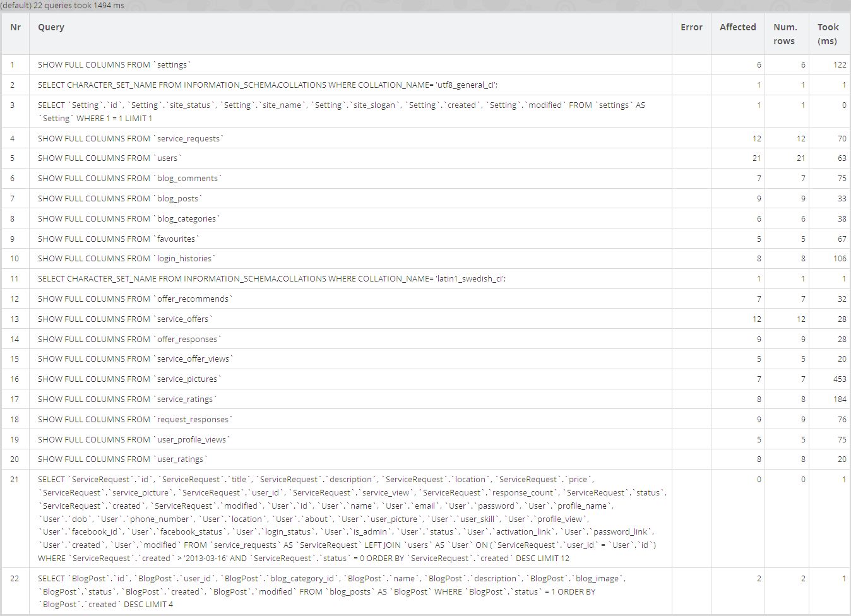Select the utf8_general_ci collation query
The width and height of the screenshot is (851, 616).
[265, 85]
